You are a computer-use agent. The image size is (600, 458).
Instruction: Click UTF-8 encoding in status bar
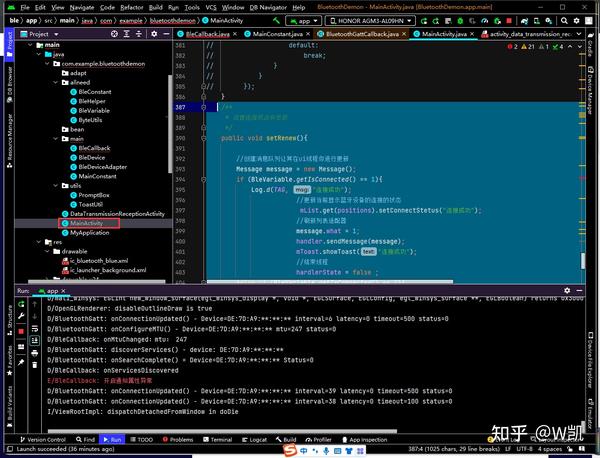click(x=526, y=451)
